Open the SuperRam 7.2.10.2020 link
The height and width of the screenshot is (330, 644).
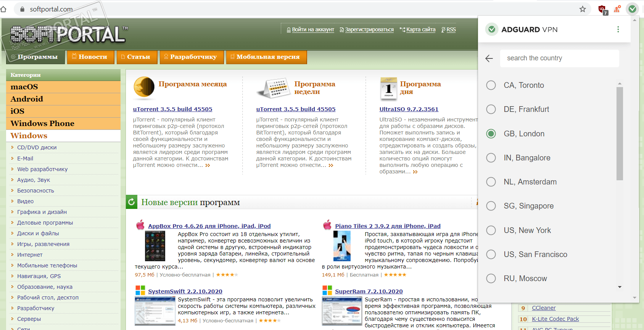(369, 291)
